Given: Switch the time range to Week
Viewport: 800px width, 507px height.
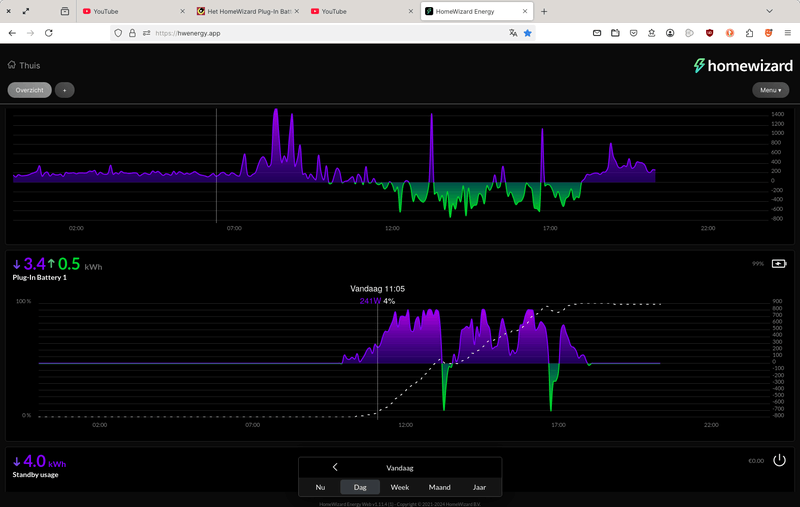Looking at the screenshot, I should pos(399,487).
